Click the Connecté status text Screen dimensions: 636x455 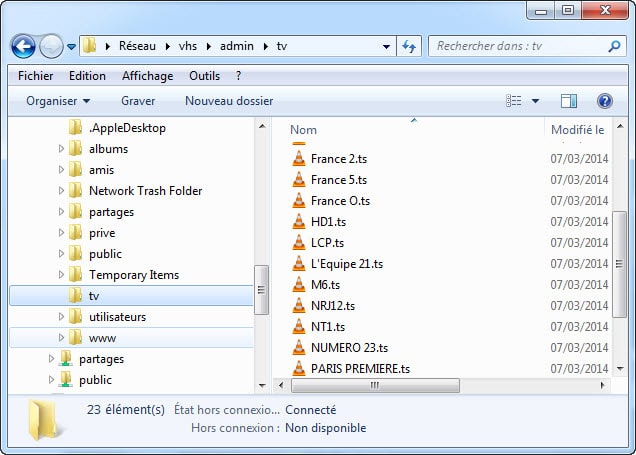311,410
